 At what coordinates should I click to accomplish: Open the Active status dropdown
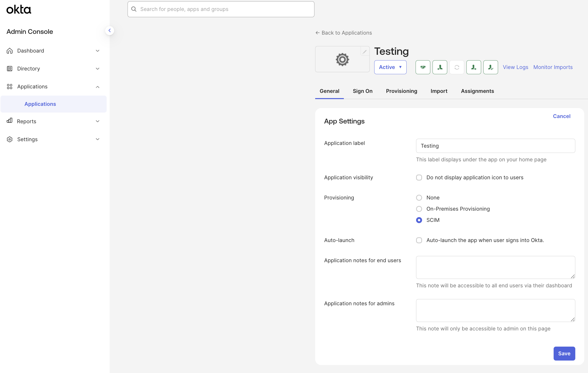click(390, 67)
